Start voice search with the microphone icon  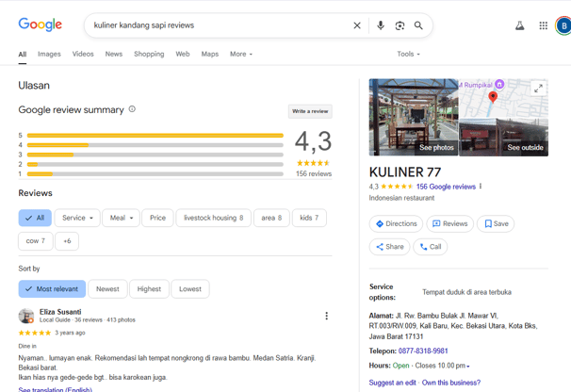point(381,25)
